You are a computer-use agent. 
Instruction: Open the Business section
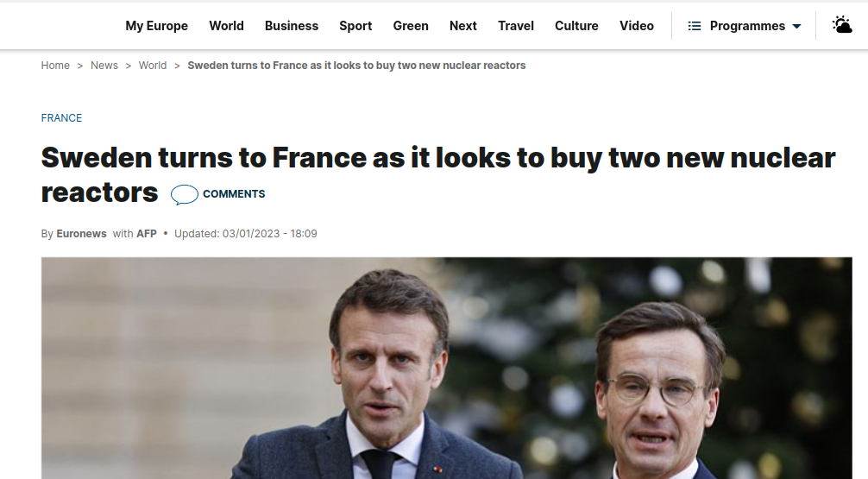(x=292, y=26)
